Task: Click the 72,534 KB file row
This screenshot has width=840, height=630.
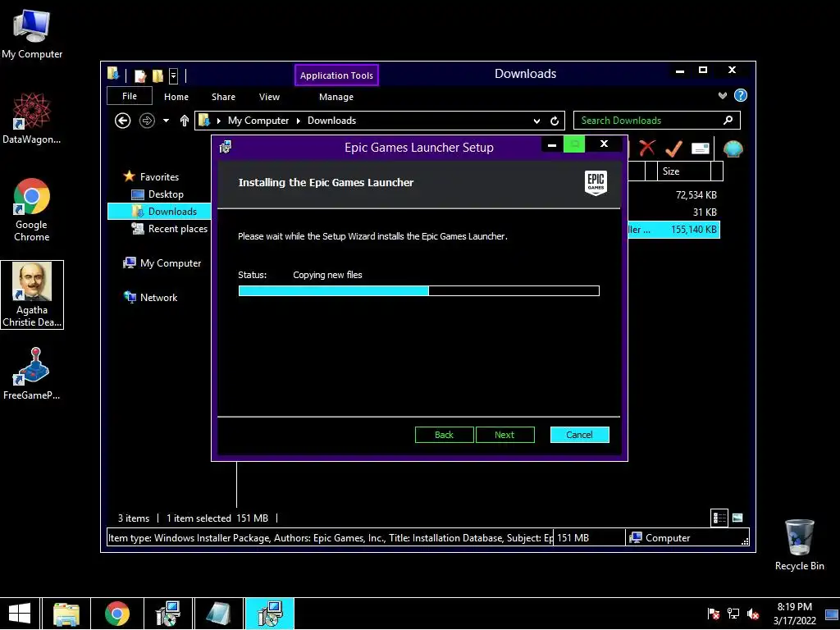Action: click(673, 195)
